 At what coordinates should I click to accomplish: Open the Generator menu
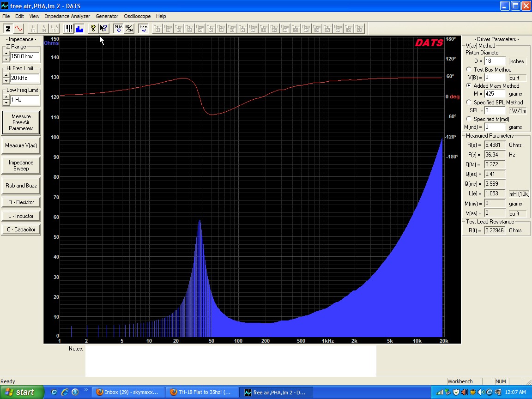click(x=107, y=16)
